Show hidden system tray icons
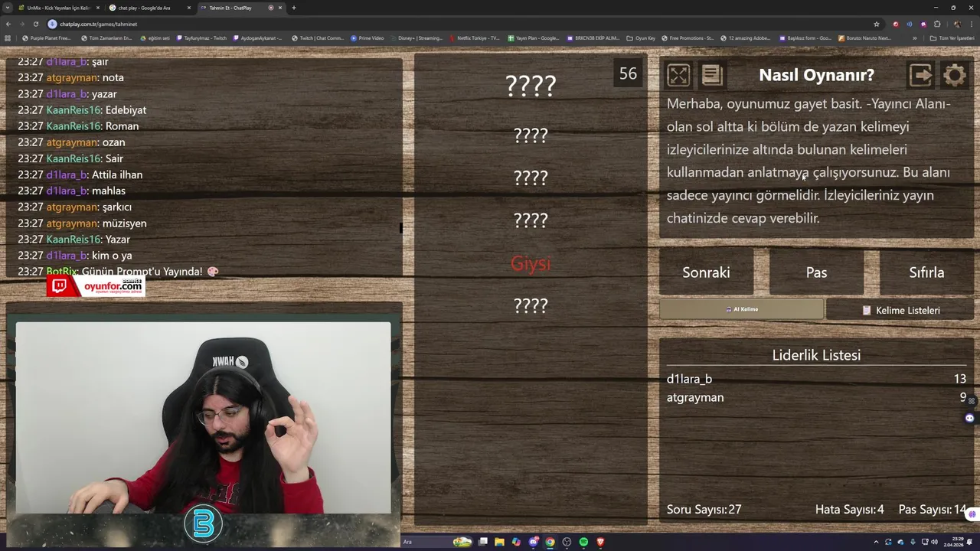This screenshot has height=551, width=980. (x=876, y=542)
